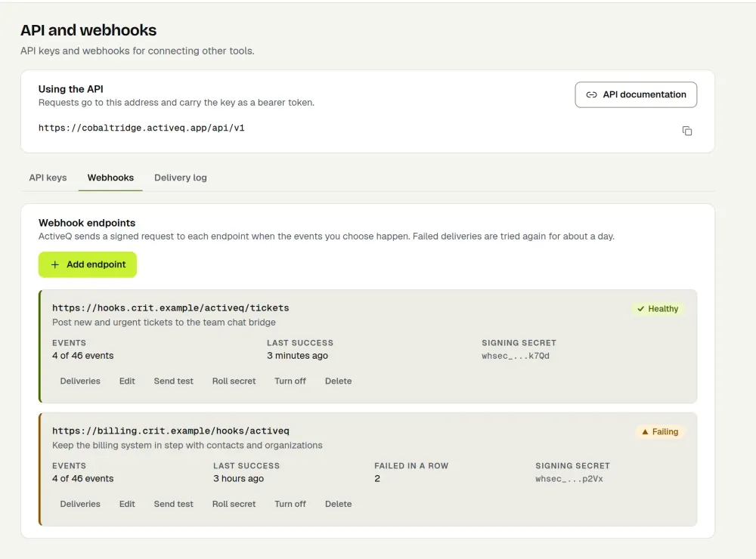This screenshot has height=559, width=756.
Task: Click the Add endpoint button
Action: pyautogui.click(x=88, y=264)
